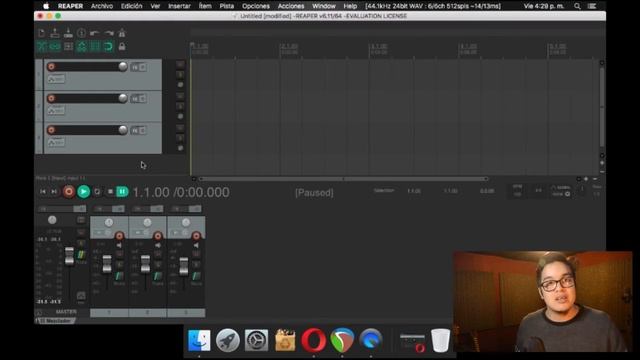Open the Pista menu
Screen dimensions: 640x360
click(227, 6)
